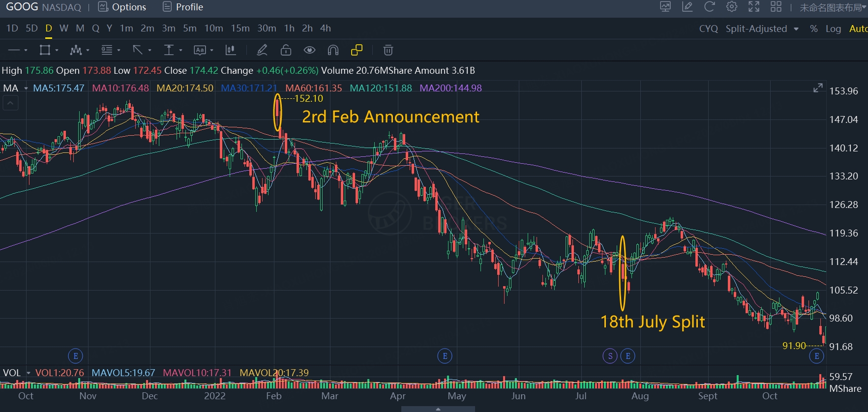The height and width of the screenshot is (412, 868).
Task: Click the November earnings E marker
Action: click(x=75, y=356)
